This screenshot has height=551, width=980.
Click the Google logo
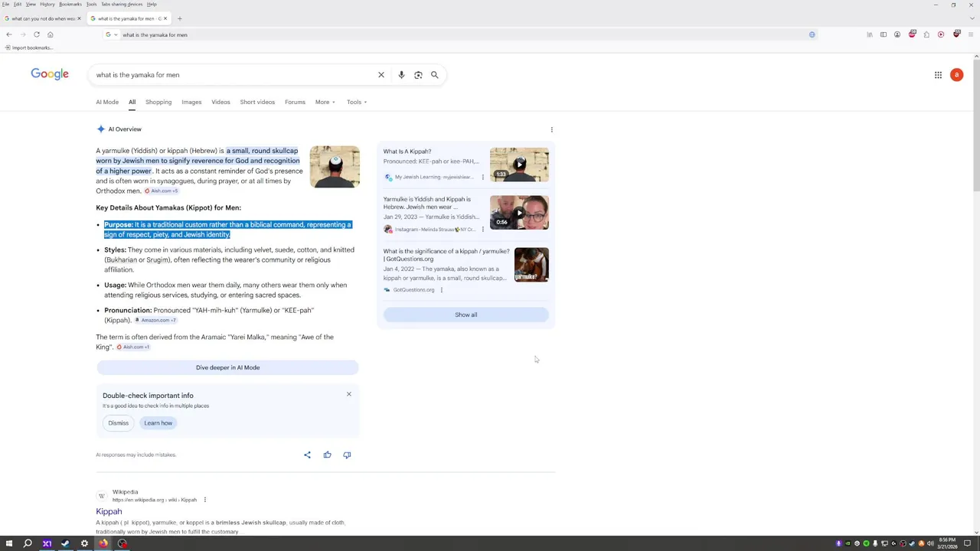pos(50,74)
